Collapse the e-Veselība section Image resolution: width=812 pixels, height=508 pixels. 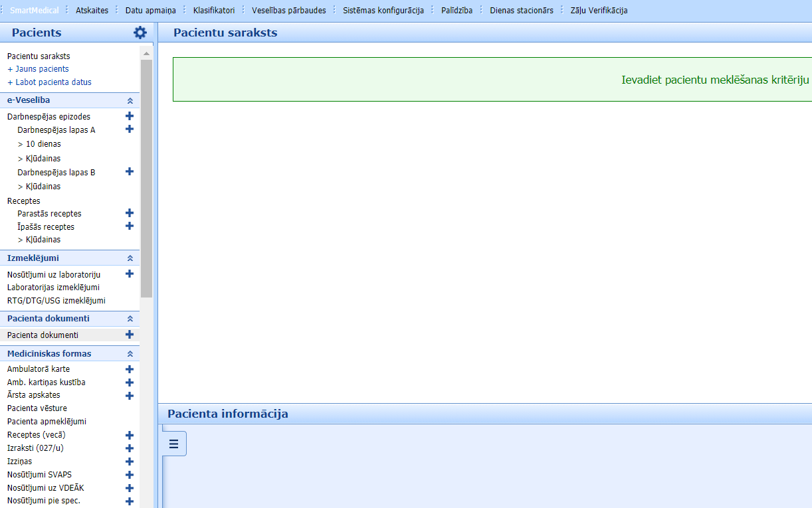pyautogui.click(x=130, y=101)
